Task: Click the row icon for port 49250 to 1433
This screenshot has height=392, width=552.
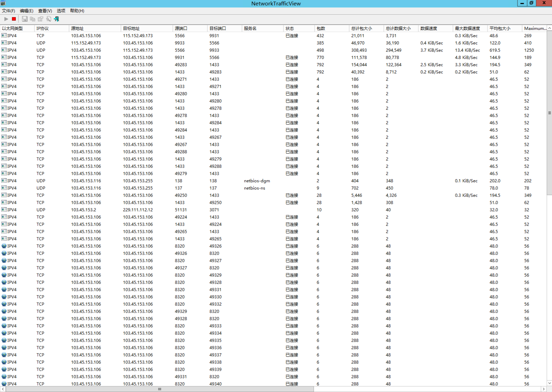Action: [4, 195]
